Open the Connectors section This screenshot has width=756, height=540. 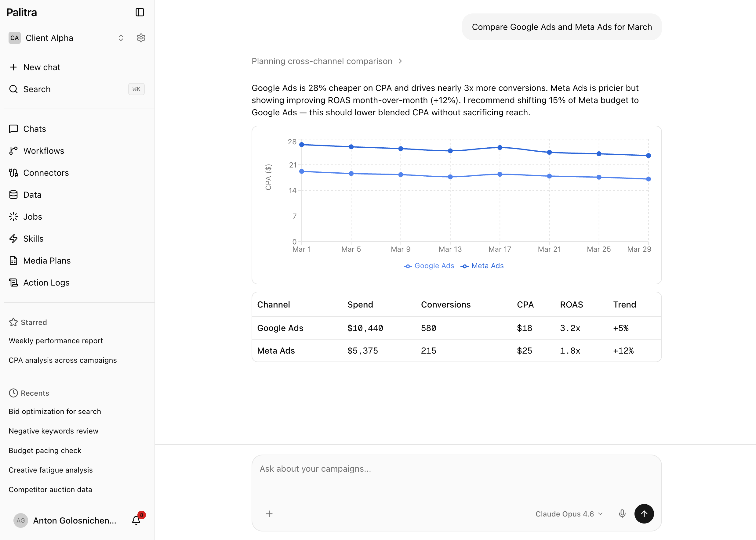point(77,173)
